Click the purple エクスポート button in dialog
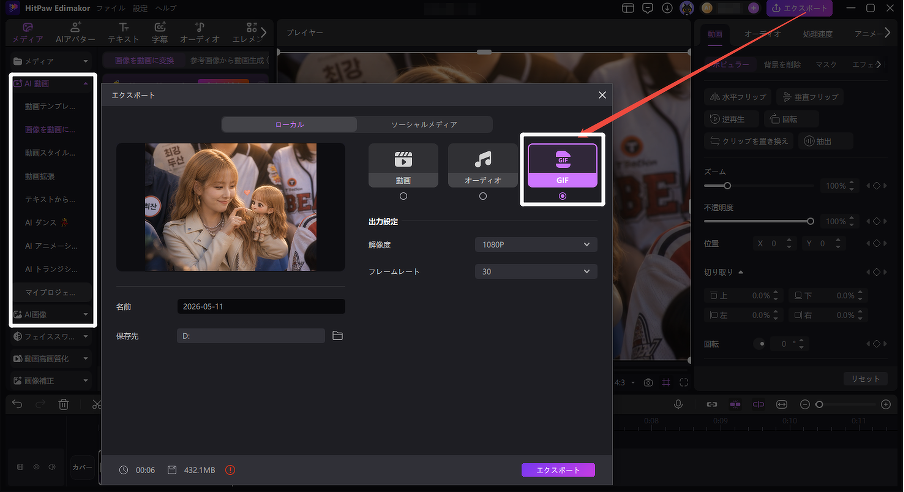904x492 pixels. pyautogui.click(x=558, y=470)
